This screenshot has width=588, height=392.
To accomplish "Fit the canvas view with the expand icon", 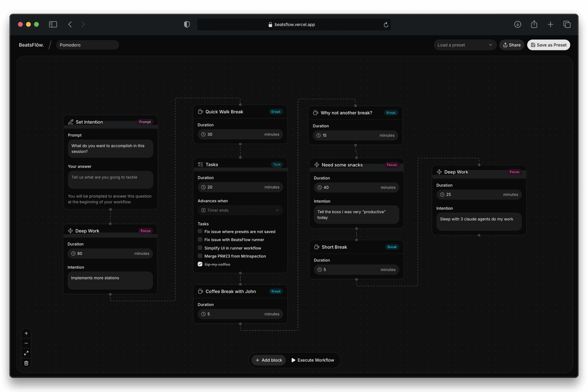I will pyautogui.click(x=26, y=353).
